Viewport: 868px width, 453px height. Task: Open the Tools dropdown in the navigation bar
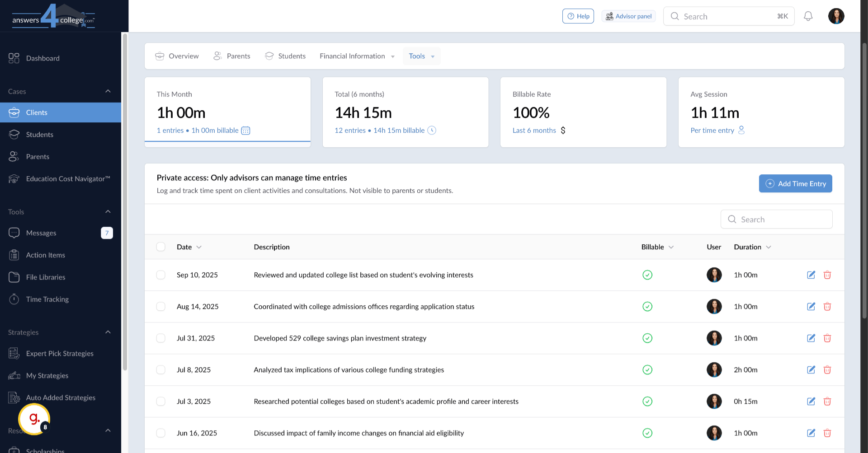click(x=421, y=56)
